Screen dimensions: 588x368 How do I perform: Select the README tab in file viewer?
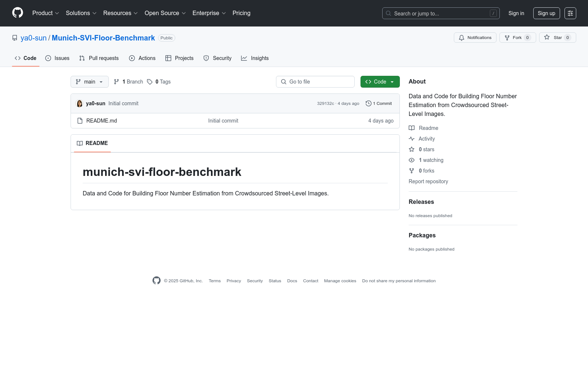click(92, 143)
